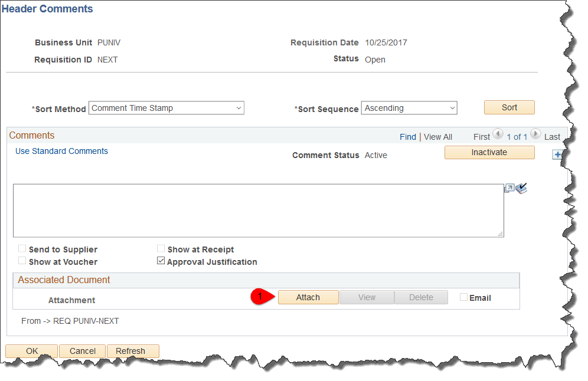The width and height of the screenshot is (588, 381).
Task: Click the spell check book icon
Action: pos(521,188)
